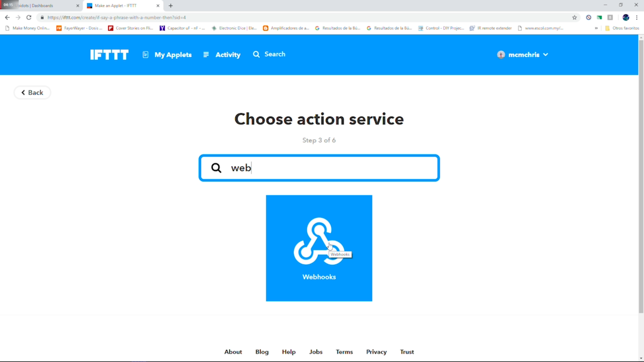
Task: Click the Activity list icon
Action: pyautogui.click(x=206, y=54)
